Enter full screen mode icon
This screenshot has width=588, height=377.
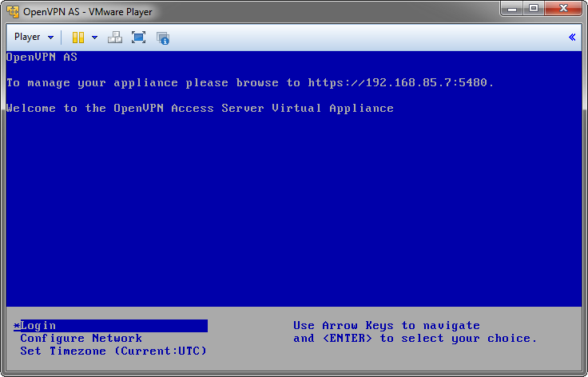pyautogui.click(x=138, y=38)
